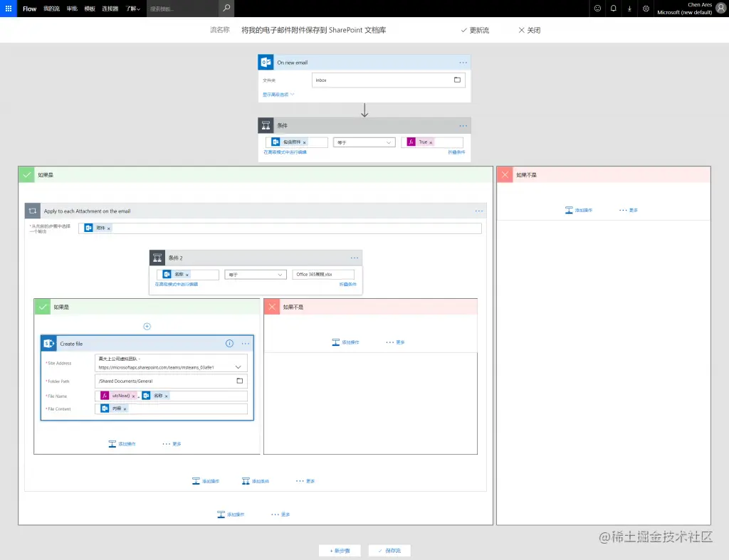729x560 pixels.
Task: Expand the 了解 menu in top bar
Action: click(133, 9)
